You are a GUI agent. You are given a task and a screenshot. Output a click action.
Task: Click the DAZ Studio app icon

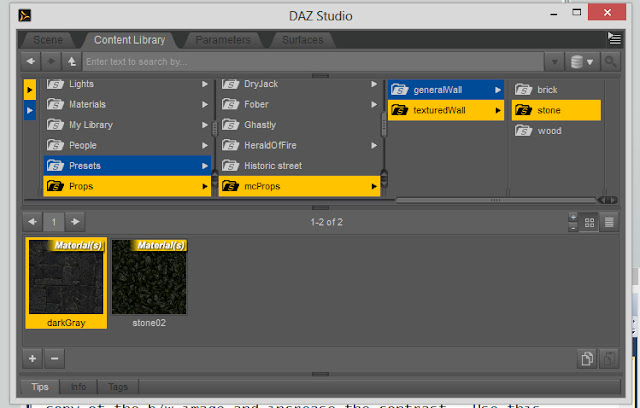point(24,16)
